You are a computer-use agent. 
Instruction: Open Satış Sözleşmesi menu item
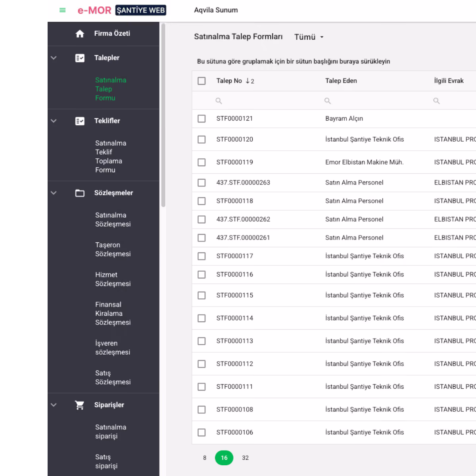click(x=113, y=377)
